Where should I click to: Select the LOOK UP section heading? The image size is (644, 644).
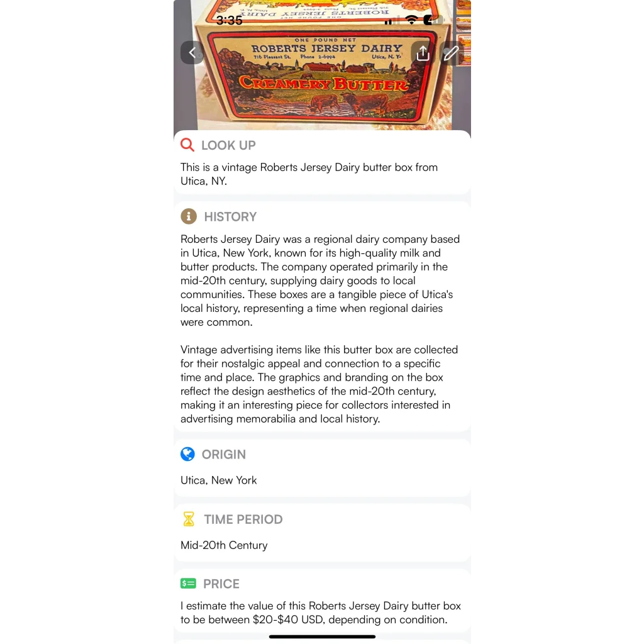tap(228, 145)
